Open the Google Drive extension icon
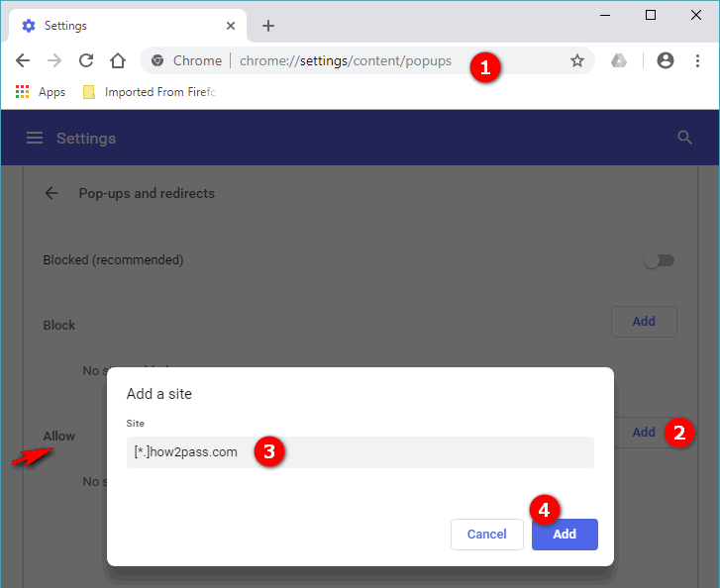720x588 pixels. click(x=619, y=60)
